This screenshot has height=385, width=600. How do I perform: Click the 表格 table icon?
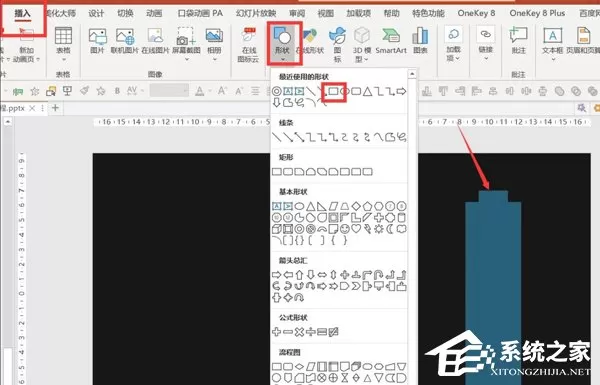click(x=63, y=41)
